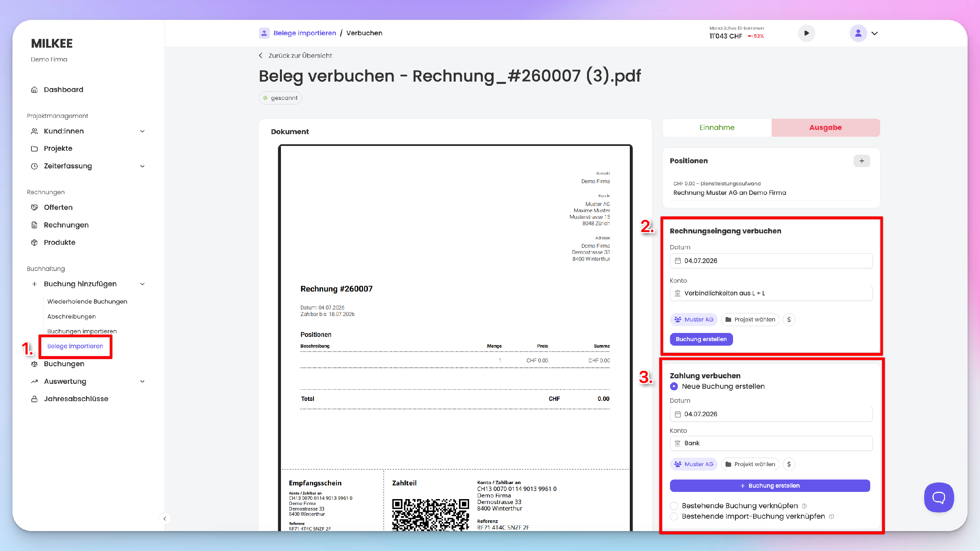
Task: Click the MILKEE logo
Action: (x=52, y=44)
